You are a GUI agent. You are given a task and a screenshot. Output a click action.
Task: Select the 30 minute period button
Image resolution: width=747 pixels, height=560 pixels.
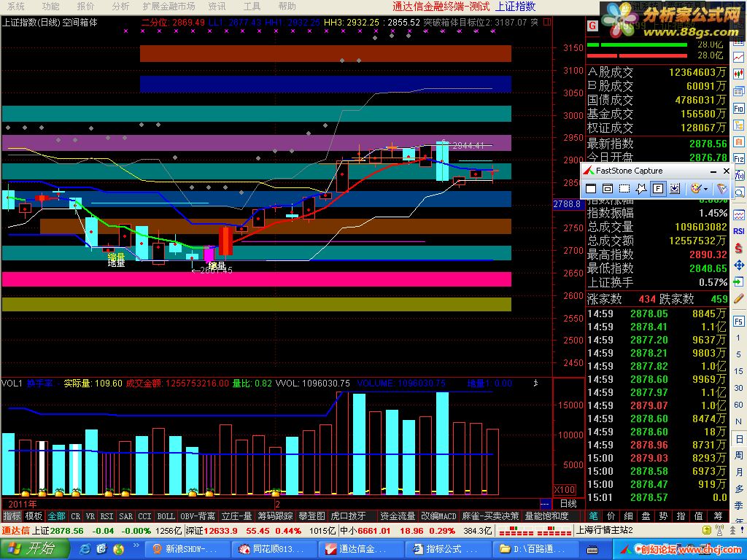(x=738, y=388)
